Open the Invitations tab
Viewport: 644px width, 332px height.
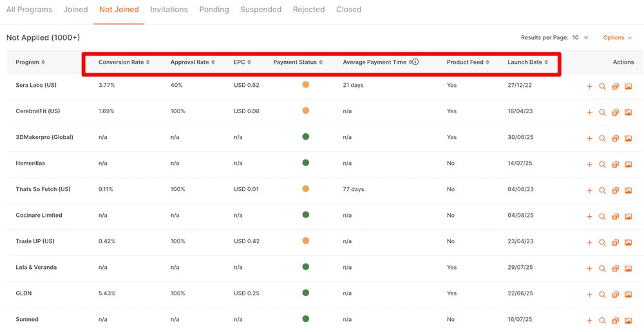[x=169, y=10]
